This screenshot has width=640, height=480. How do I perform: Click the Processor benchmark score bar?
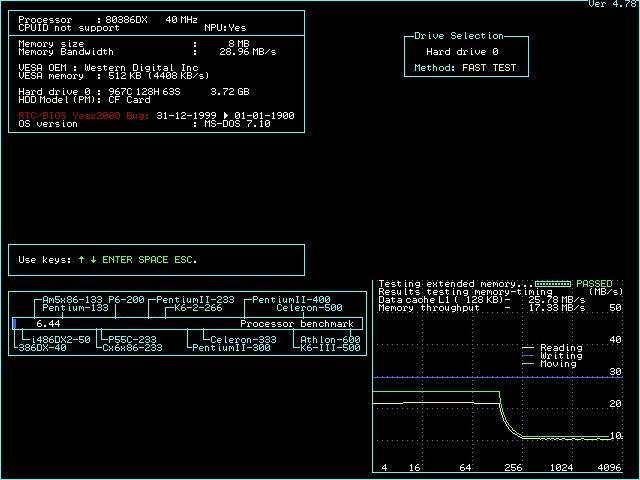click(188, 324)
